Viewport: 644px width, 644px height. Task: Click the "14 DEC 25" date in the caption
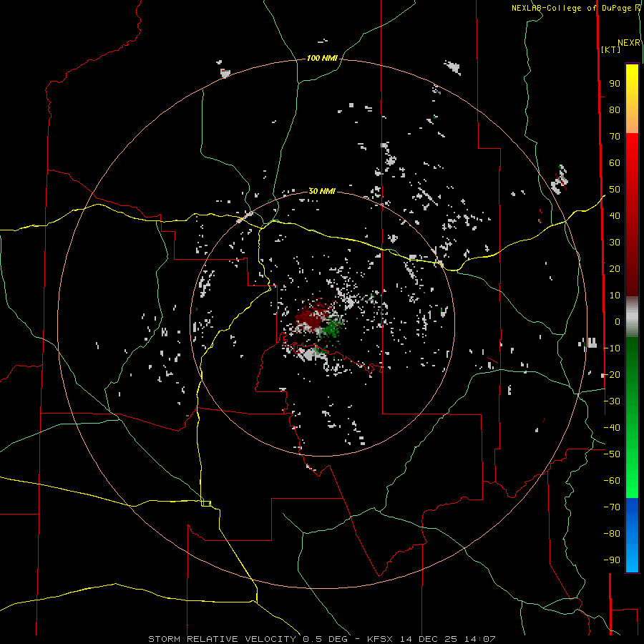(429, 639)
